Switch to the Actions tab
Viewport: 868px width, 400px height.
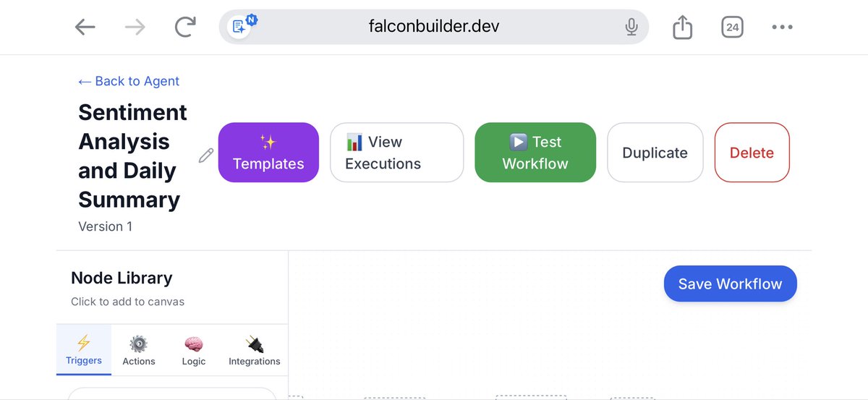(x=139, y=350)
